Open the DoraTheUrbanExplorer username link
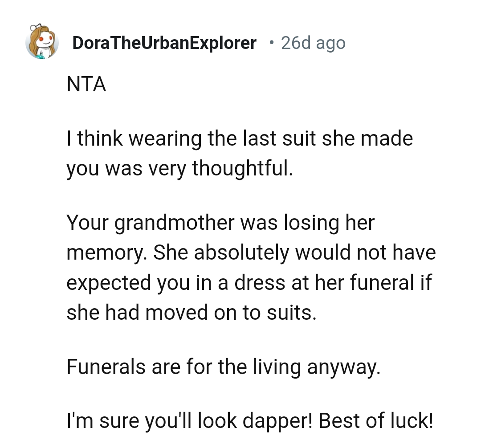This screenshot has height=448, width=481. (x=165, y=43)
